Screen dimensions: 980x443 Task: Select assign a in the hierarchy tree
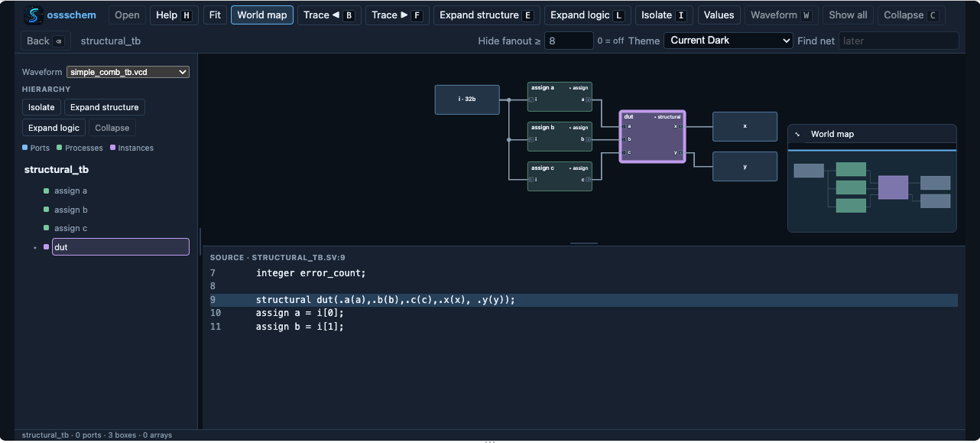coord(70,191)
